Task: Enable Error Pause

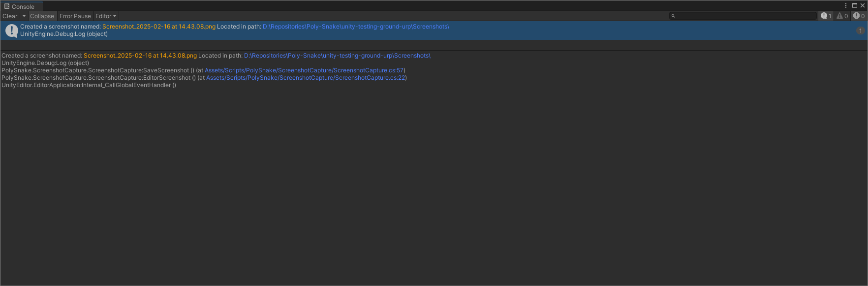Action: [75, 16]
